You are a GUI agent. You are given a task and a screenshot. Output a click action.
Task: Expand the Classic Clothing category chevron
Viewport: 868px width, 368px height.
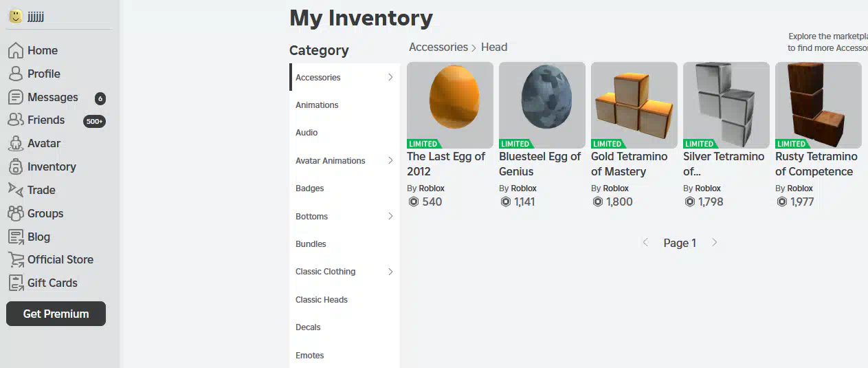pyautogui.click(x=390, y=272)
